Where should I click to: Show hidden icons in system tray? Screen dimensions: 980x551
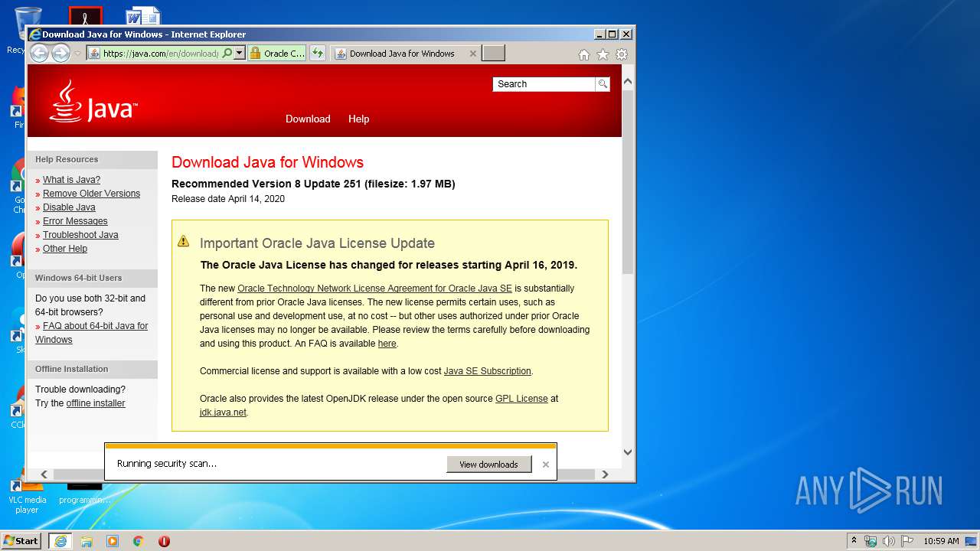tap(854, 540)
